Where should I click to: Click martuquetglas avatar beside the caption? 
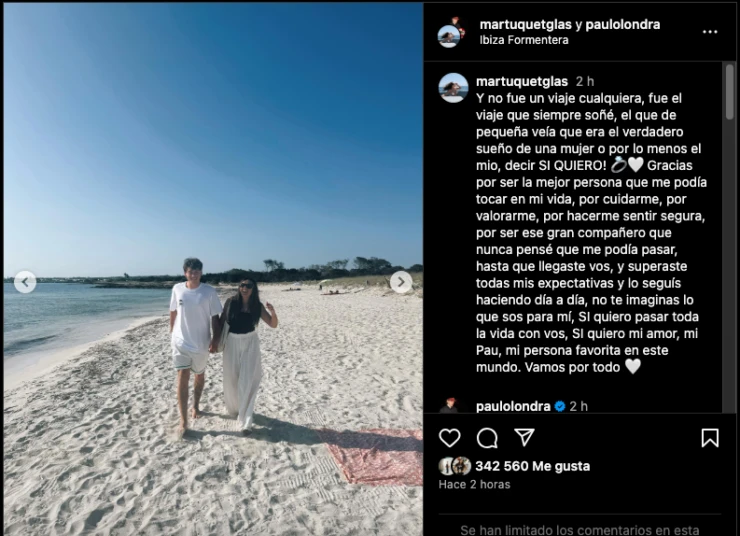click(453, 88)
